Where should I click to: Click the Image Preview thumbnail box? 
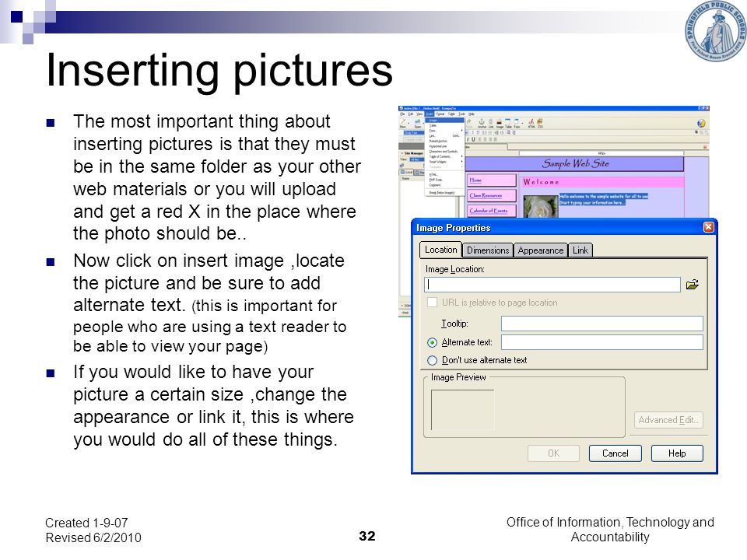[x=462, y=410]
